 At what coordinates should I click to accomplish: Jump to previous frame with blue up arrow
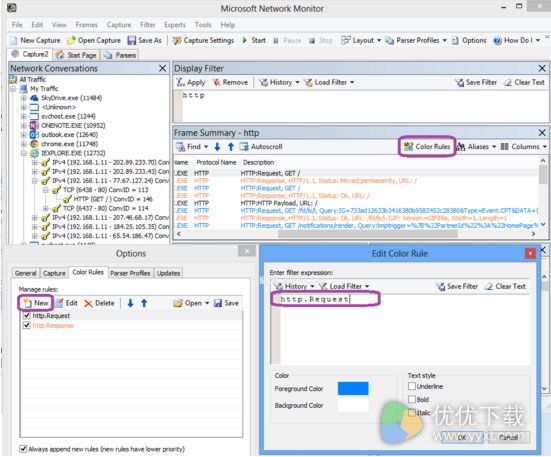point(231,146)
